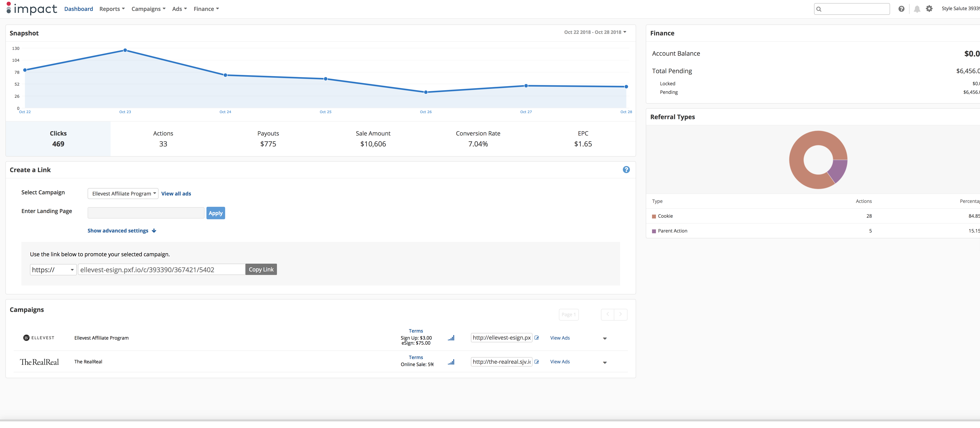Click the Ellevest Affiliate Program campaign name
The width and height of the screenshot is (980, 428).
click(101, 338)
